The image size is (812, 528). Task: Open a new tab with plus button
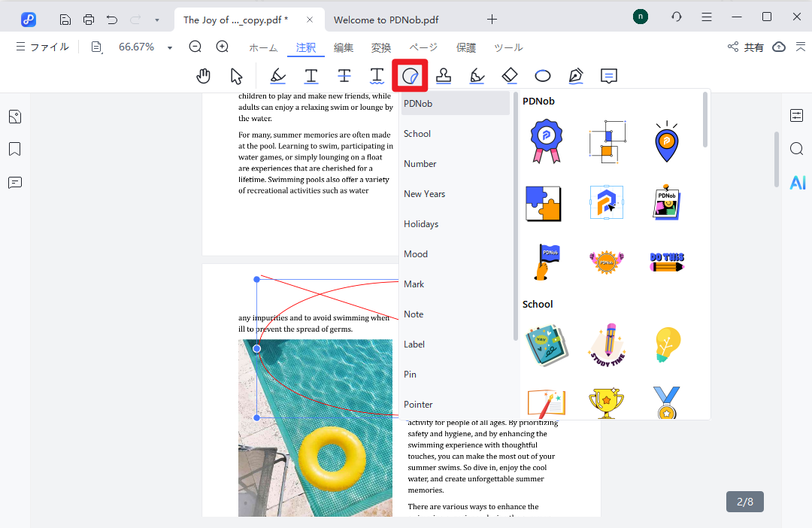pyautogui.click(x=492, y=19)
